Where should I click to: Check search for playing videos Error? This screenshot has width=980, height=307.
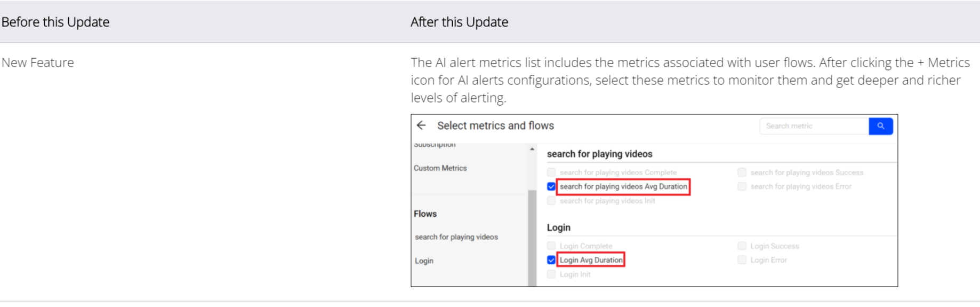click(x=742, y=186)
